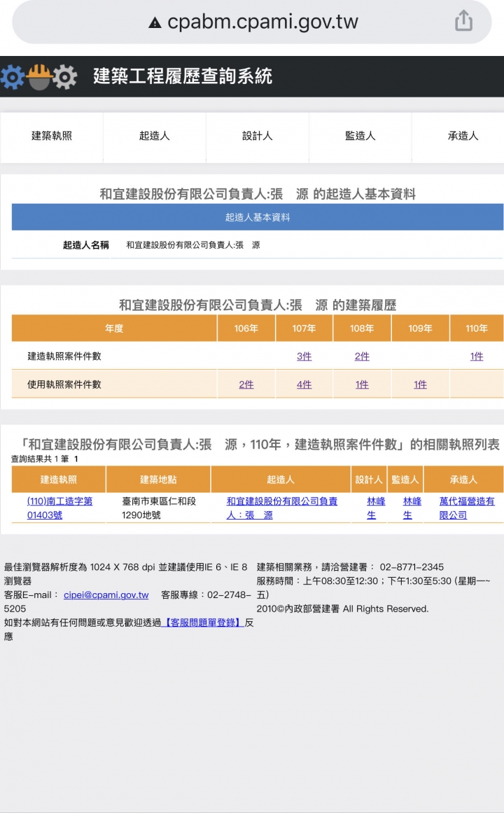
Task: Click the 110年 column header
Action: pyautogui.click(x=477, y=328)
